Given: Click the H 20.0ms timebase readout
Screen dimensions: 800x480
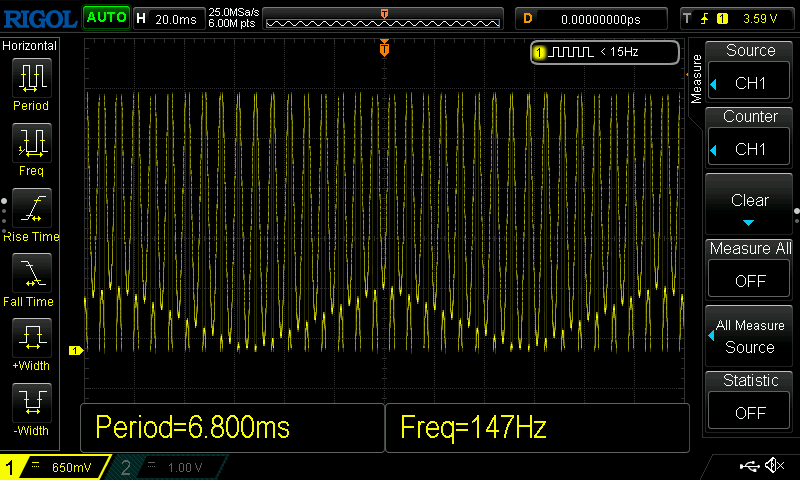Looking at the screenshot, I should 169,19.
